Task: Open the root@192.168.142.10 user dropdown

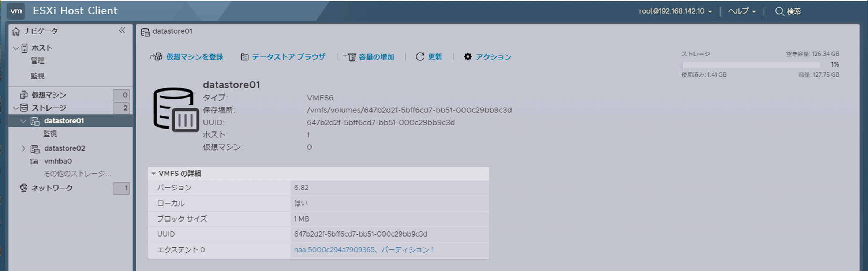Action: [676, 11]
